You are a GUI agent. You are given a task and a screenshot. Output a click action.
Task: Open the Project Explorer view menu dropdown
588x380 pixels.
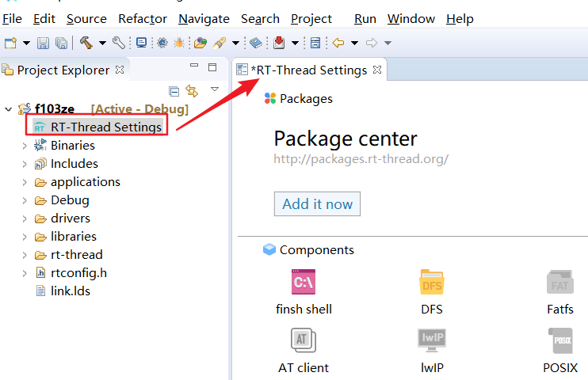click(x=214, y=90)
